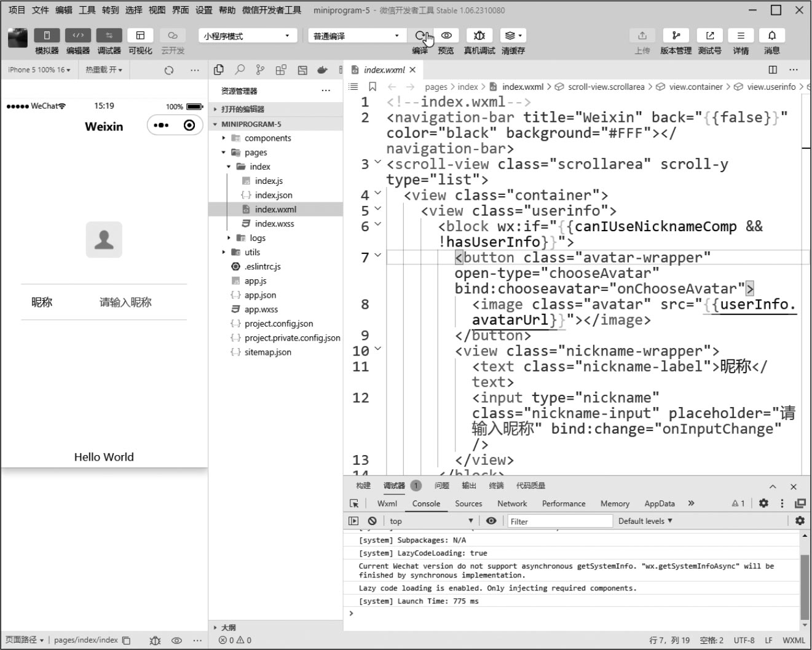Toggle the Editor panel button
The width and height of the screenshot is (812, 650).
point(78,36)
